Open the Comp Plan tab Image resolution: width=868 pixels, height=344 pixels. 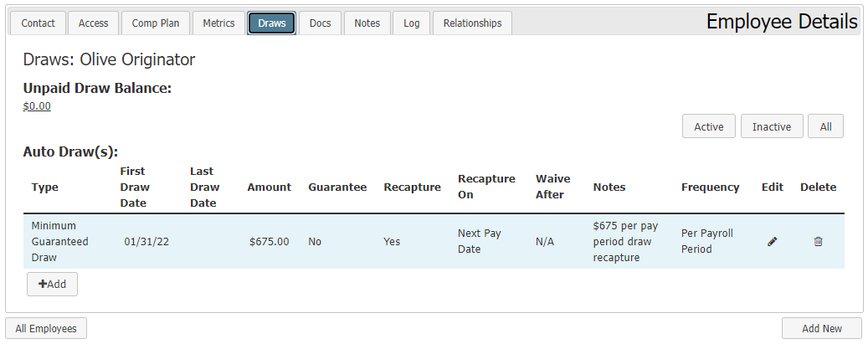(x=156, y=23)
